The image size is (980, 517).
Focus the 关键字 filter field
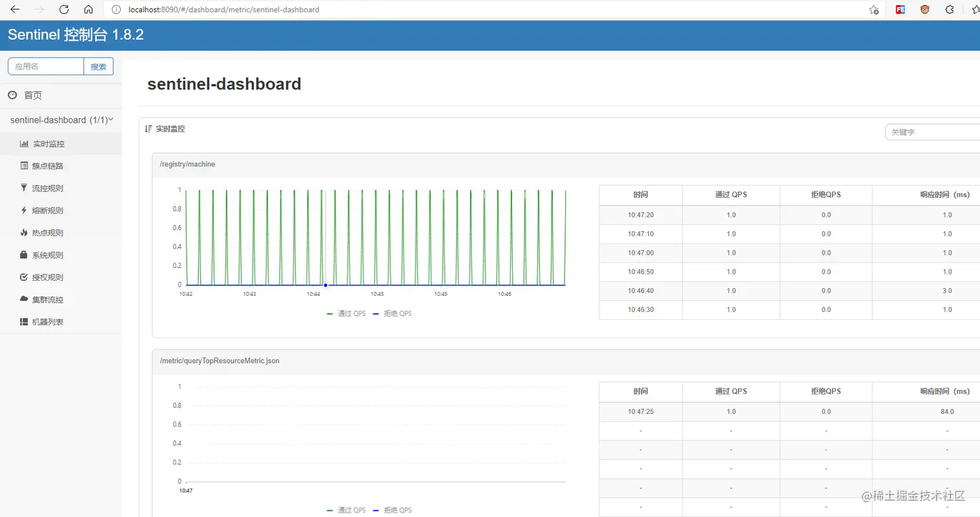pos(932,132)
